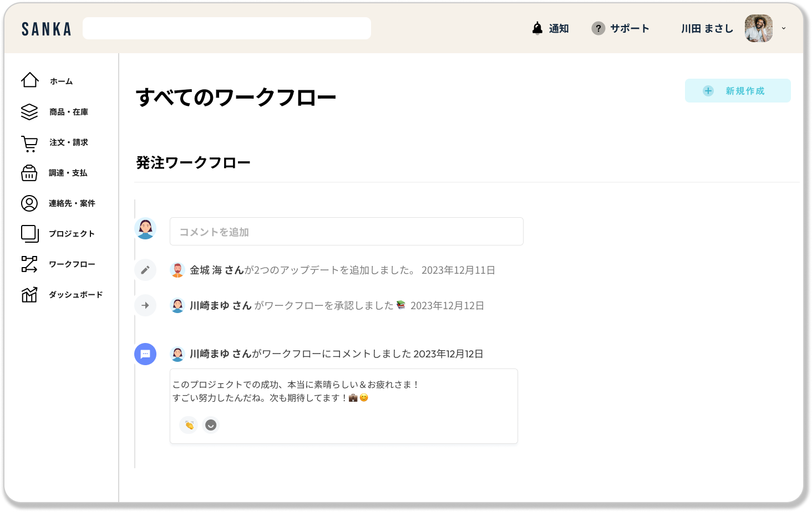Click 川崎まゆ's avatar in approval entry
Image resolution: width=812 pixels, height=512 pixels.
[x=177, y=305]
